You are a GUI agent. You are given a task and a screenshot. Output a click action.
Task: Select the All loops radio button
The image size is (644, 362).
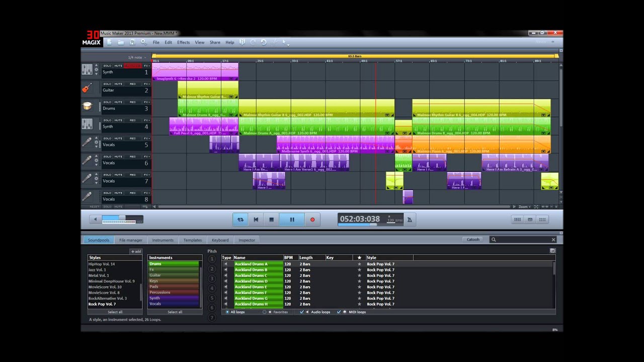(x=227, y=312)
